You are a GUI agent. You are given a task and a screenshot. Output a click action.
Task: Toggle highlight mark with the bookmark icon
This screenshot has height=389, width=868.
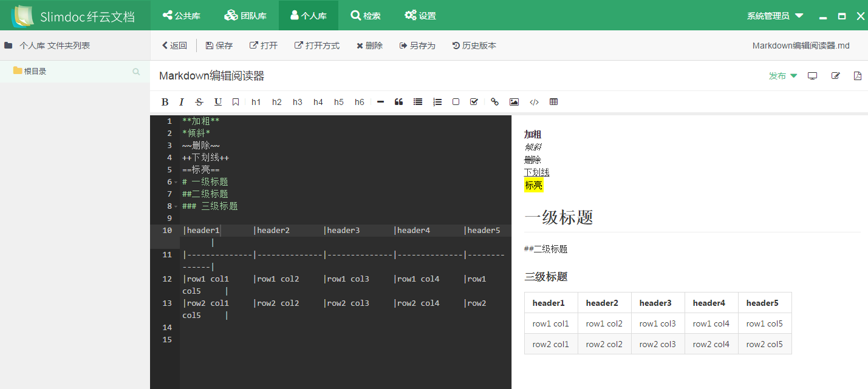tap(236, 102)
